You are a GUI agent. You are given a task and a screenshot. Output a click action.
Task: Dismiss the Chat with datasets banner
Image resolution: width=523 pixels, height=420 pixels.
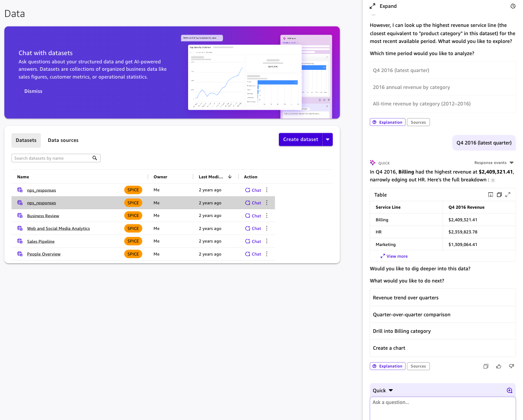33,91
